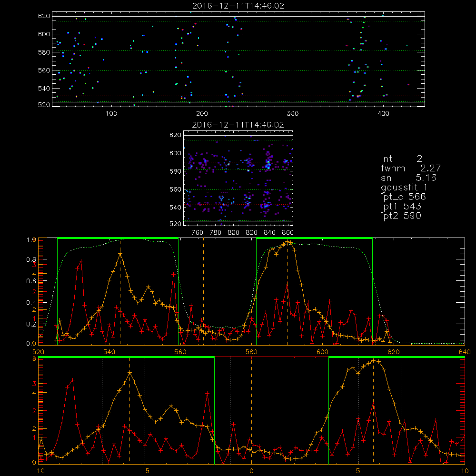Image resolution: width=476 pixels, height=476 pixels.
Task: Click bottom plot x-axis label 0
Action: 251,471
